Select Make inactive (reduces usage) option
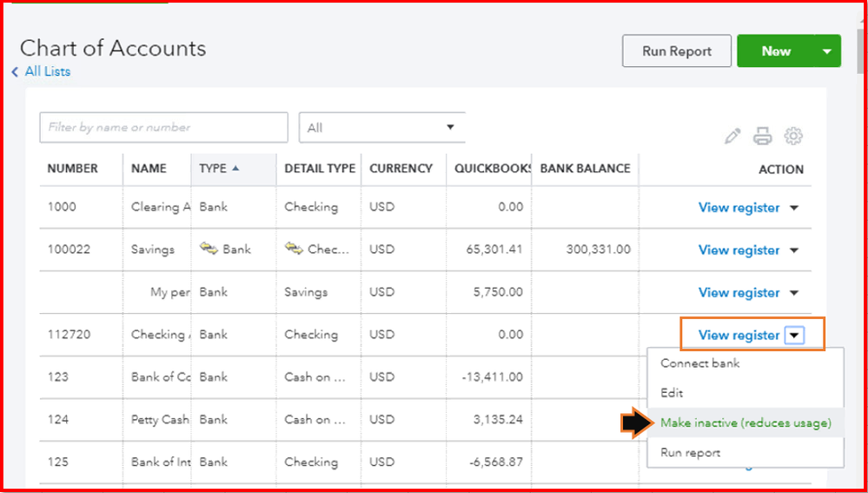Image resolution: width=868 pixels, height=493 pixels. (745, 423)
